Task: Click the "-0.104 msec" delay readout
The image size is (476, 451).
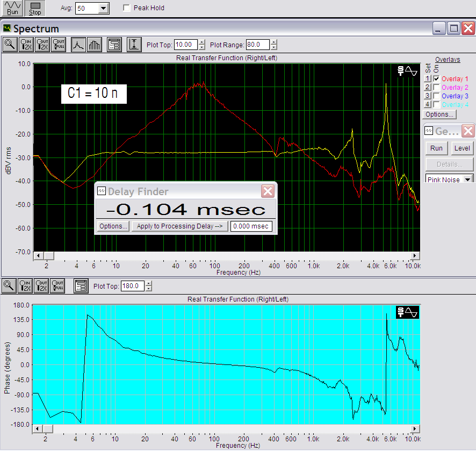Action: click(186, 209)
